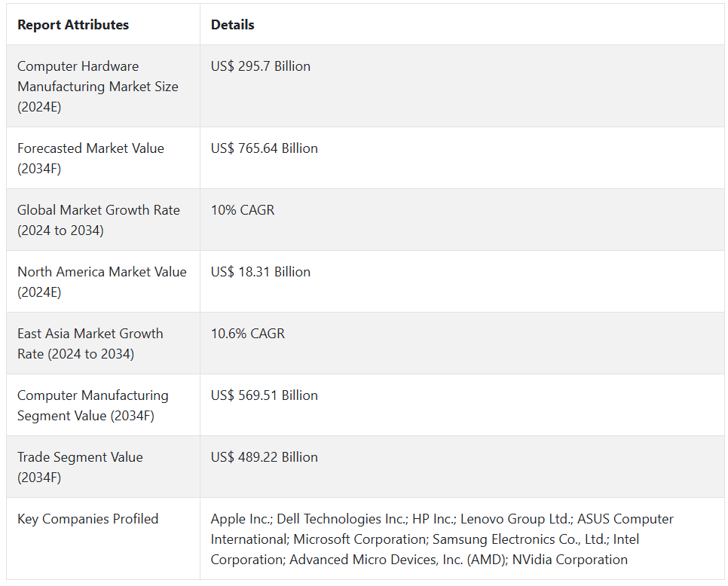Select the North America Market Value cell

(x=103, y=282)
